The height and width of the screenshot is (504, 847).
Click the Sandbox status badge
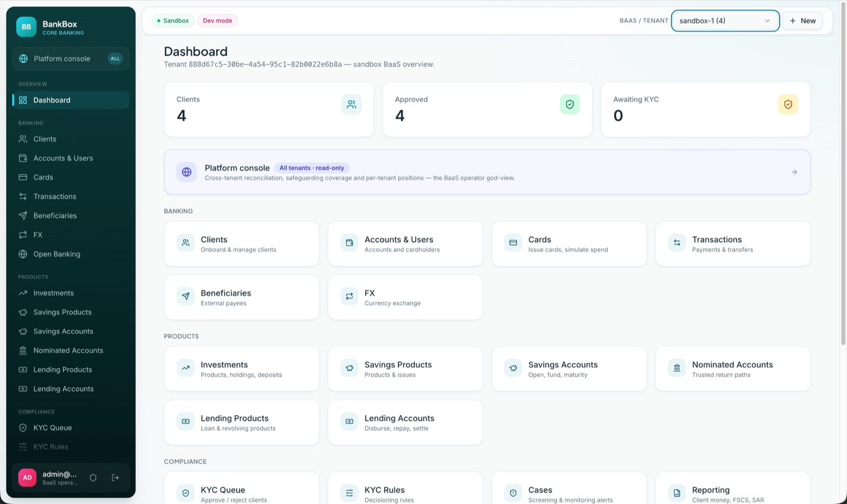pyautogui.click(x=173, y=21)
